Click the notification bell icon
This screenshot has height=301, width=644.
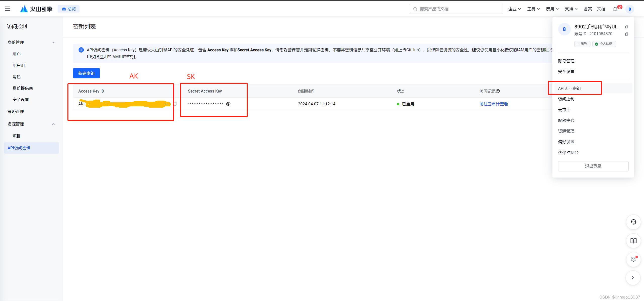615,9
